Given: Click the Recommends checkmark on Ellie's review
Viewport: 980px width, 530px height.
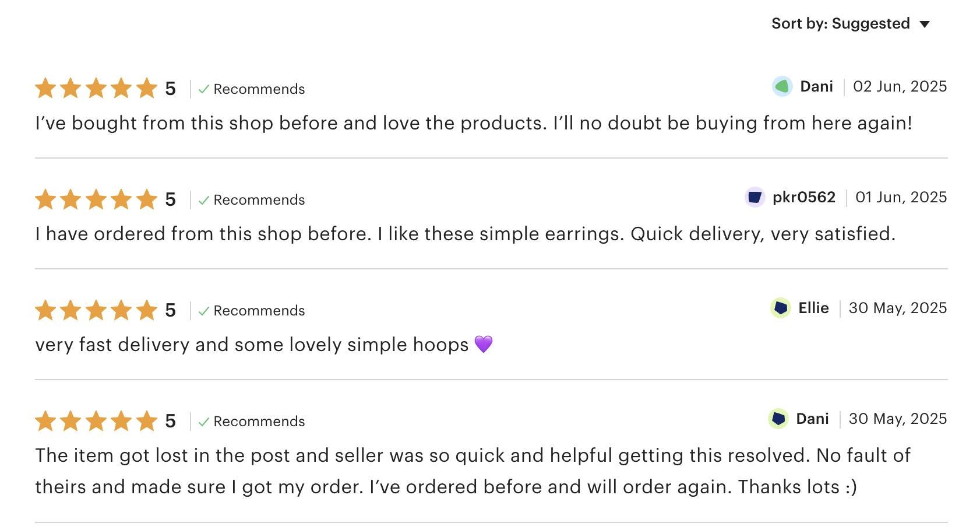Looking at the screenshot, I should click(203, 311).
